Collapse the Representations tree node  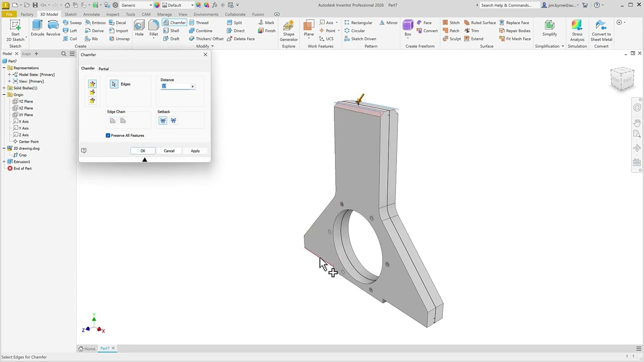(4, 68)
